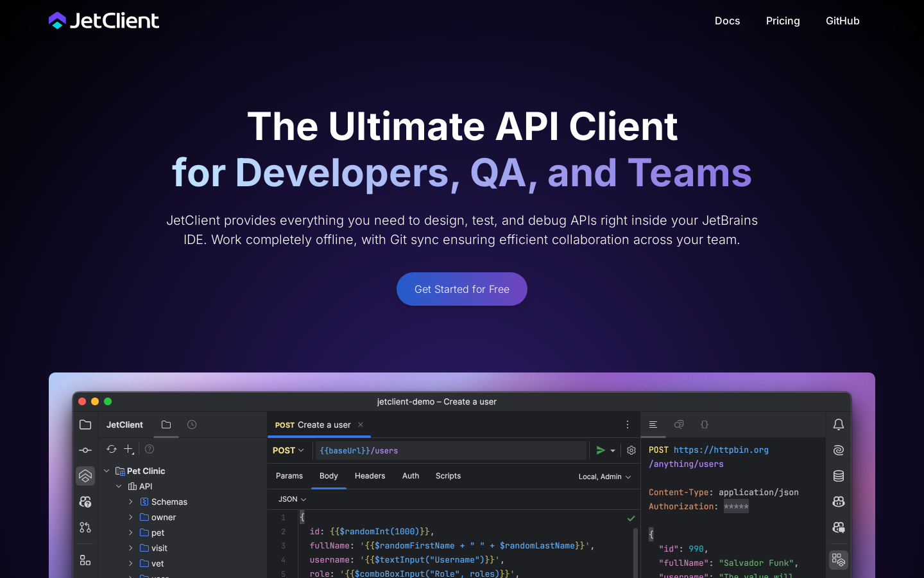
Task: Click the masked Authorization value
Action: [736, 506]
